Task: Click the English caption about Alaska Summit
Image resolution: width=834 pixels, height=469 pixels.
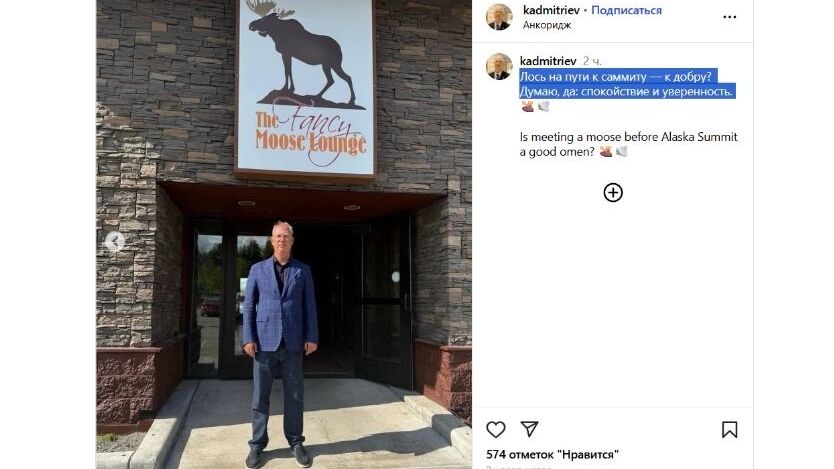Action: tap(628, 144)
